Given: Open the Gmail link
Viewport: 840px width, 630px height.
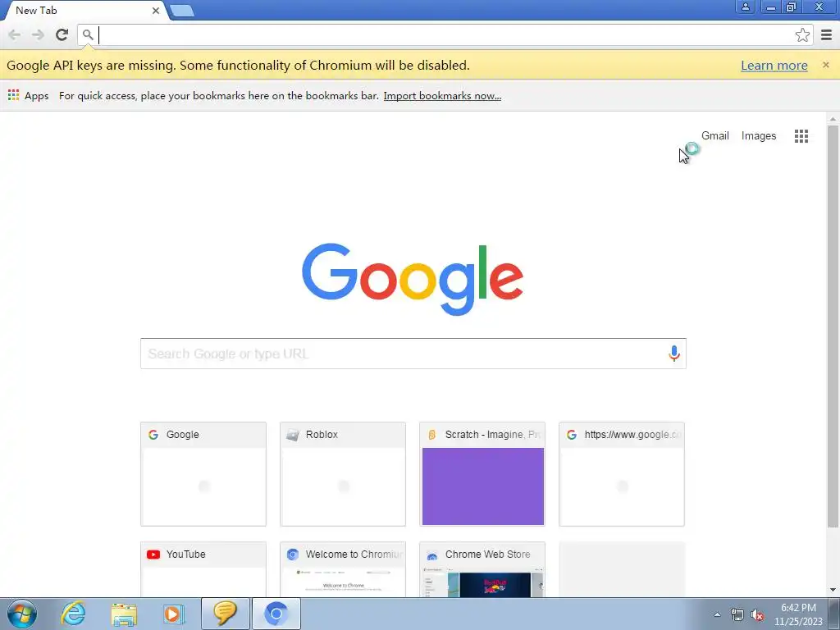Looking at the screenshot, I should 715,135.
